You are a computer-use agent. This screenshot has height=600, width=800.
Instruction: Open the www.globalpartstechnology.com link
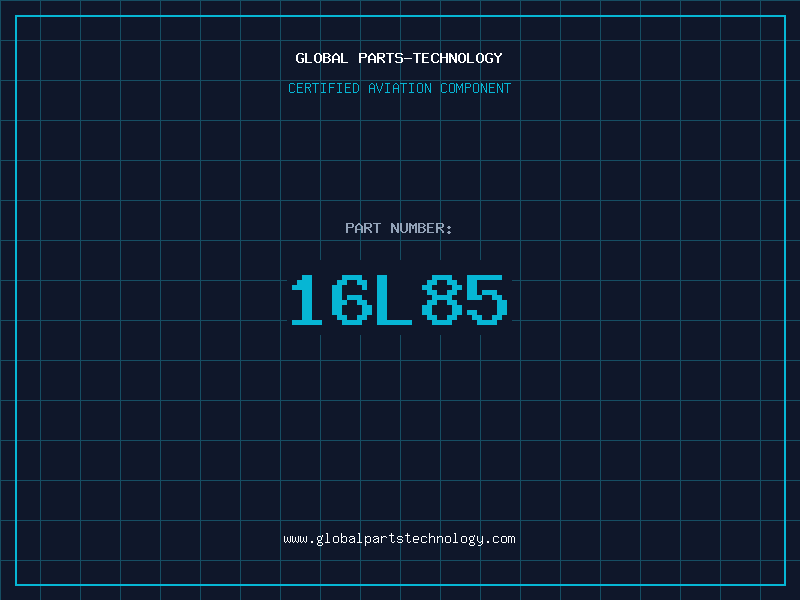tap(399, 539)
